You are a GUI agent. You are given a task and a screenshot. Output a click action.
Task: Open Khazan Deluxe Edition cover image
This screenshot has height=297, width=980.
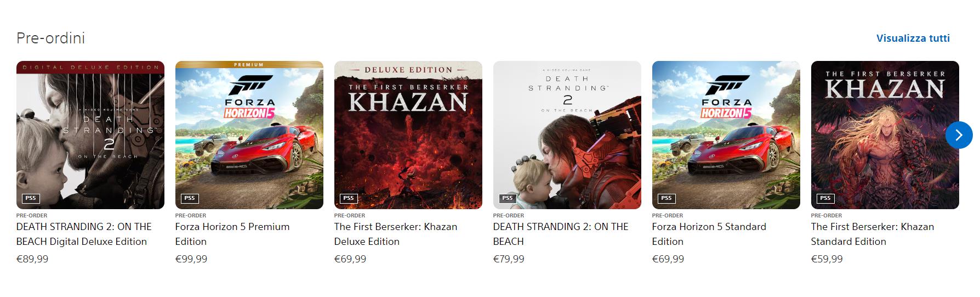click(408, 135)
